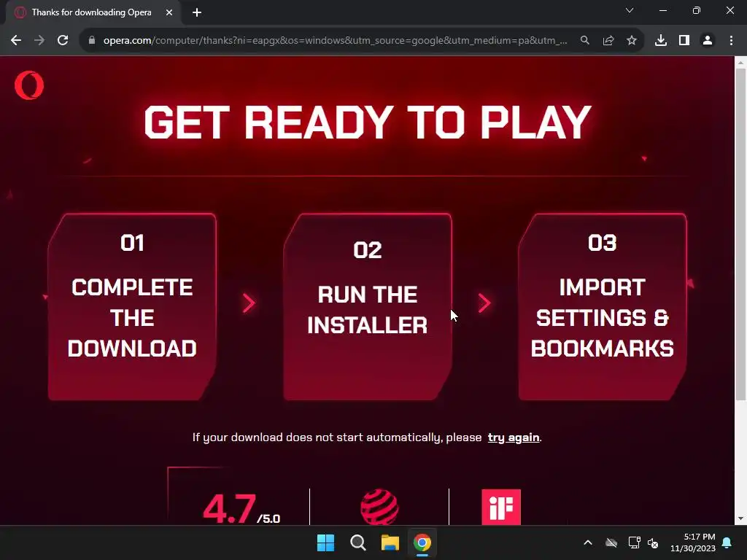Restore down the Chrome window

point(696,10)
